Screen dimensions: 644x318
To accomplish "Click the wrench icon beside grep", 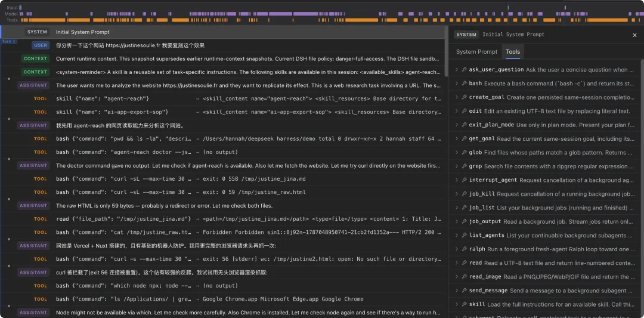I will pyautogui.click(x=464, y=166).
